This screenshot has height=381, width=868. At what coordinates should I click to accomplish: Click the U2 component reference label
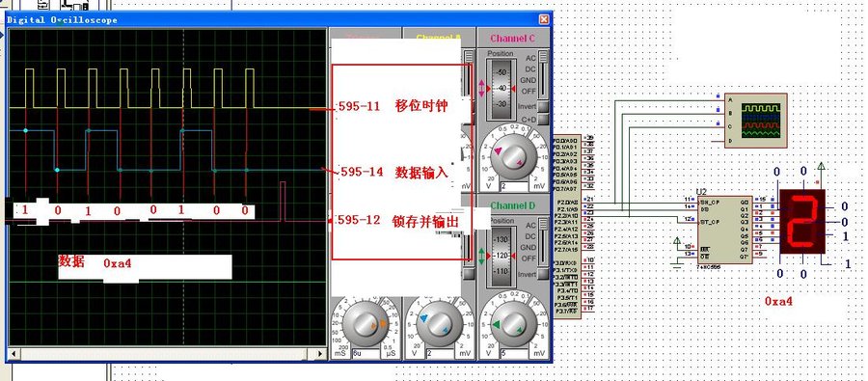[702, 191]
